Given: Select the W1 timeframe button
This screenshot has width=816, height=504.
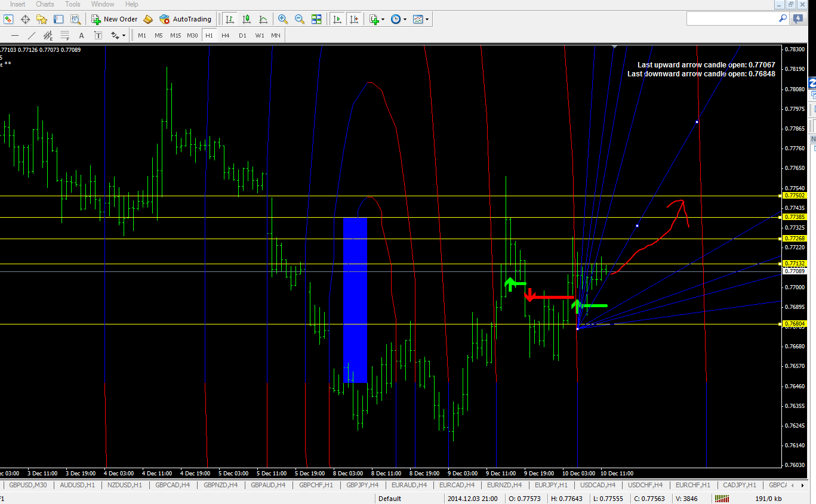Looking at the screenshot, I should (x=260, y=35).
